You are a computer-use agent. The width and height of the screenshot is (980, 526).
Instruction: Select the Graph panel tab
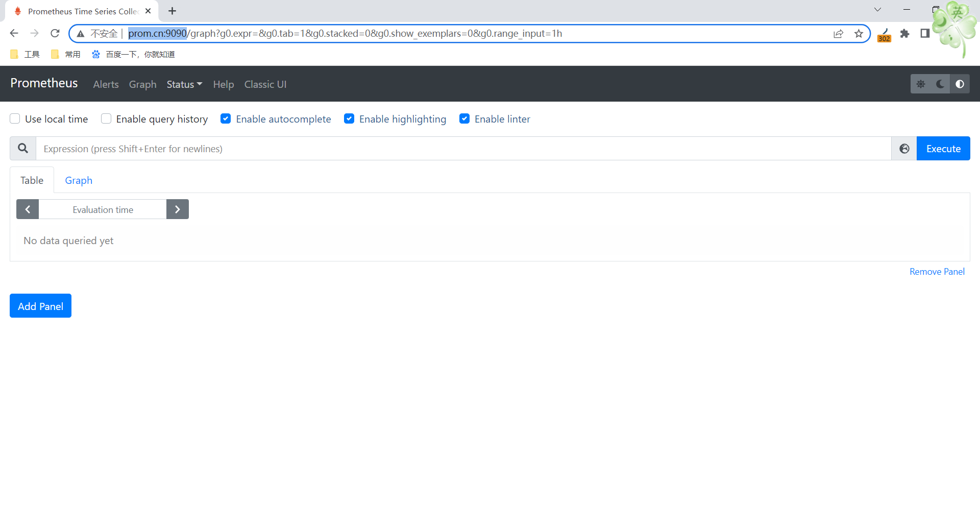(x=79, y=180)
